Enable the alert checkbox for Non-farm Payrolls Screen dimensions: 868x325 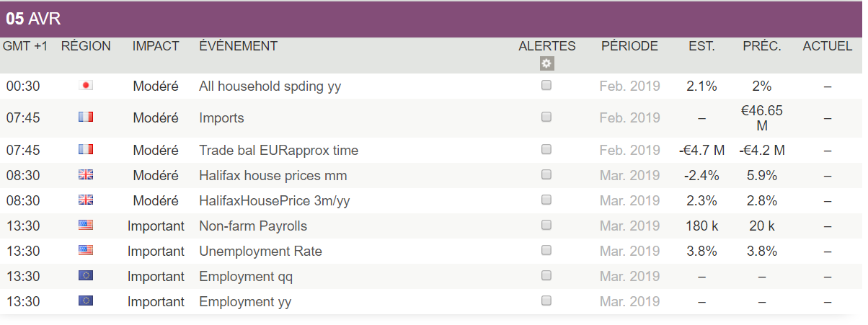(546, 225)
